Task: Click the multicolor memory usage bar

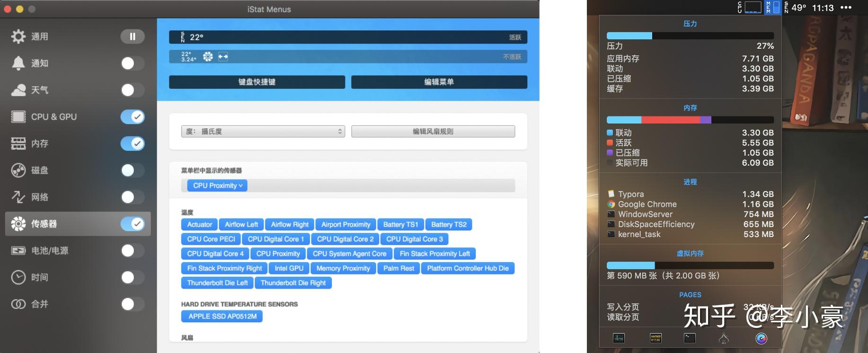Action: (x=690, y=120)
